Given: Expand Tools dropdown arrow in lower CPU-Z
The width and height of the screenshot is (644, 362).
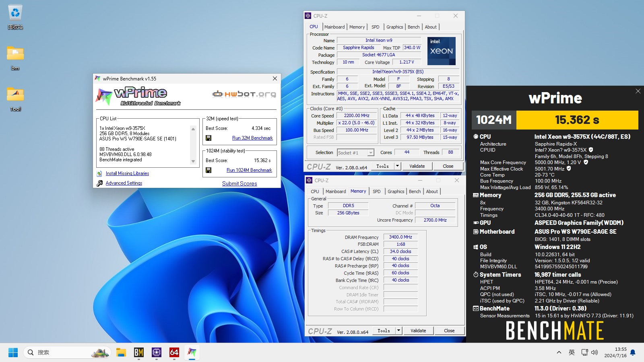Looking at the screenshot, I should pyautogui.click(x=398, y=331).
